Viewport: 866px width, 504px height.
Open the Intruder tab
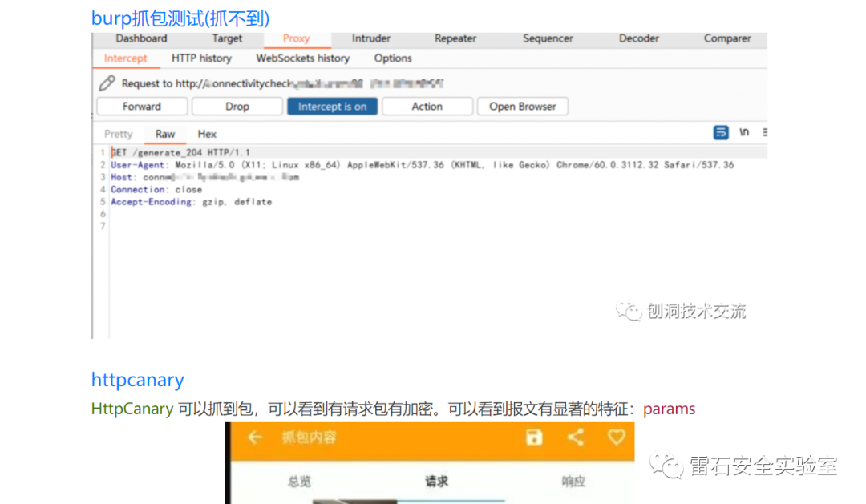point(371,38)
